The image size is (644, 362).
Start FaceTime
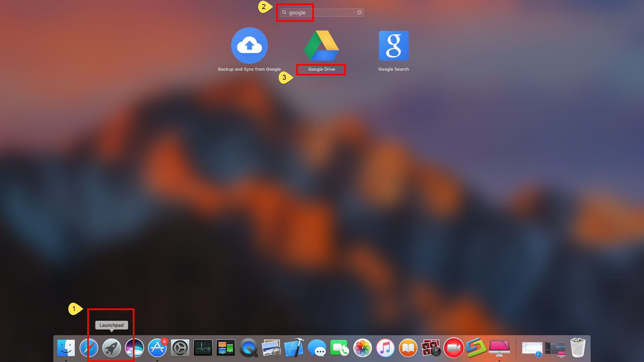click(x=339, y=348)
